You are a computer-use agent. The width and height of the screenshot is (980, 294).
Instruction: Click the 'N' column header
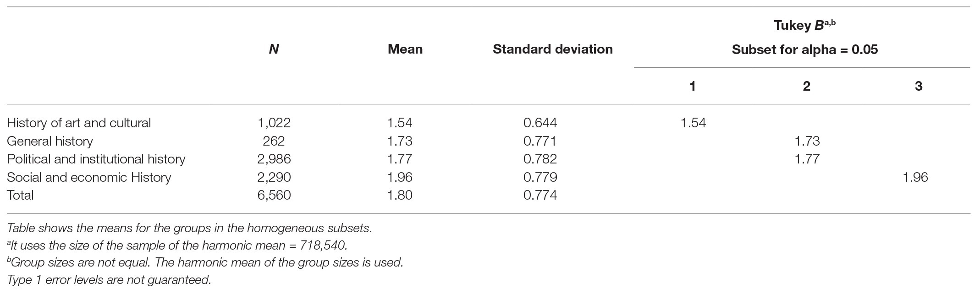pyautogui.click(x=274, y=49)
